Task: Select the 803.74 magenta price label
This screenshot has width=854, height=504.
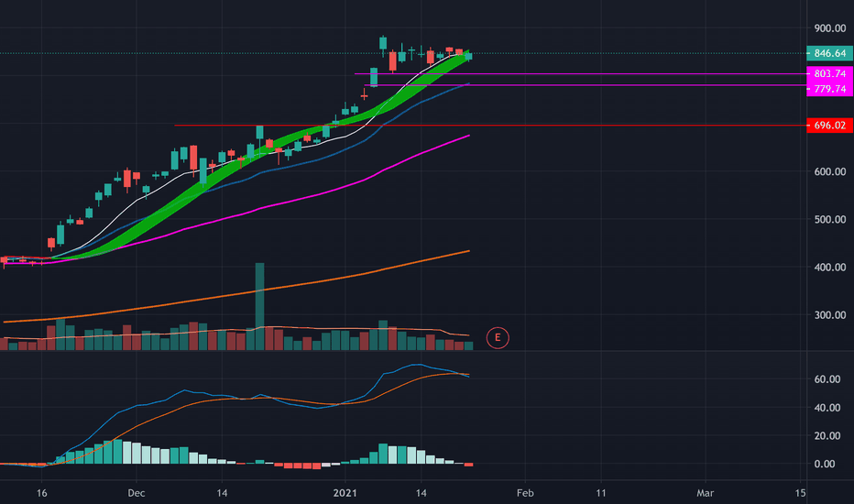Action: [x=829, y=73]
